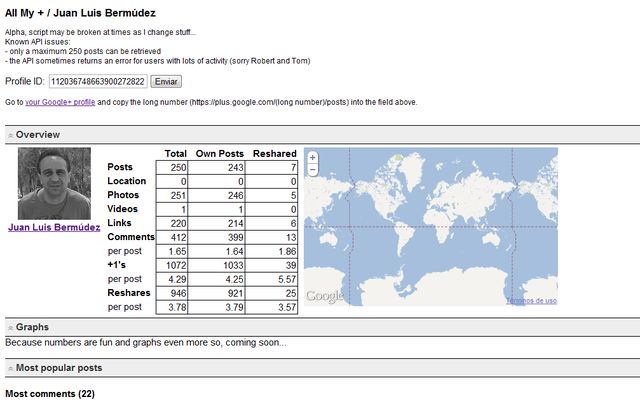The width and height of the screenshot is (640, 404).
Task: Click the 'Reshares' row label
Action: (x=129, y=293)
